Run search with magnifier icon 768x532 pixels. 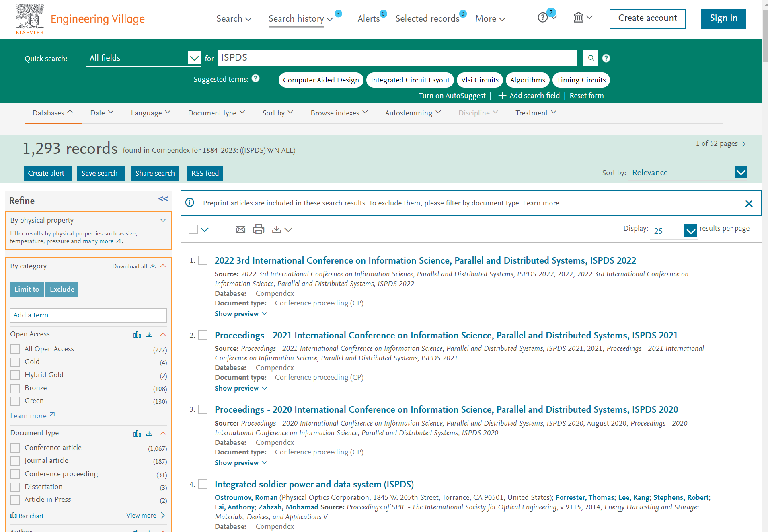coord(591,58)
